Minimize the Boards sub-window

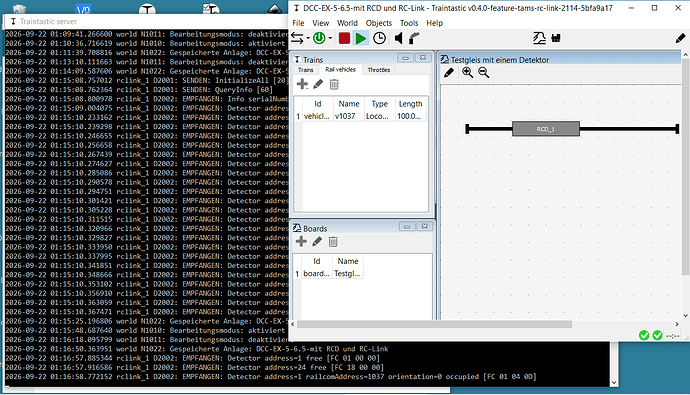click(x=407, y=227)
